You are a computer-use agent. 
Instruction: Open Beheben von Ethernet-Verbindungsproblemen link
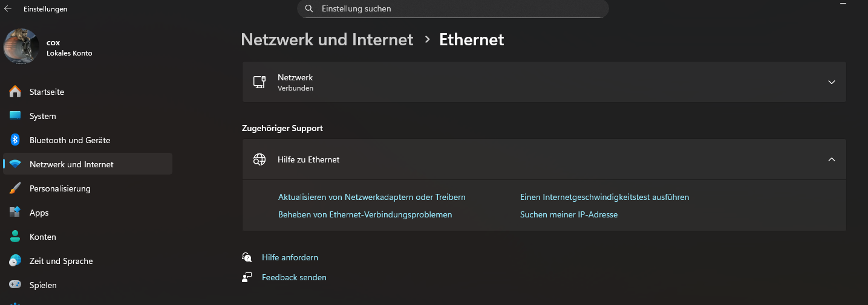point(365,214)
